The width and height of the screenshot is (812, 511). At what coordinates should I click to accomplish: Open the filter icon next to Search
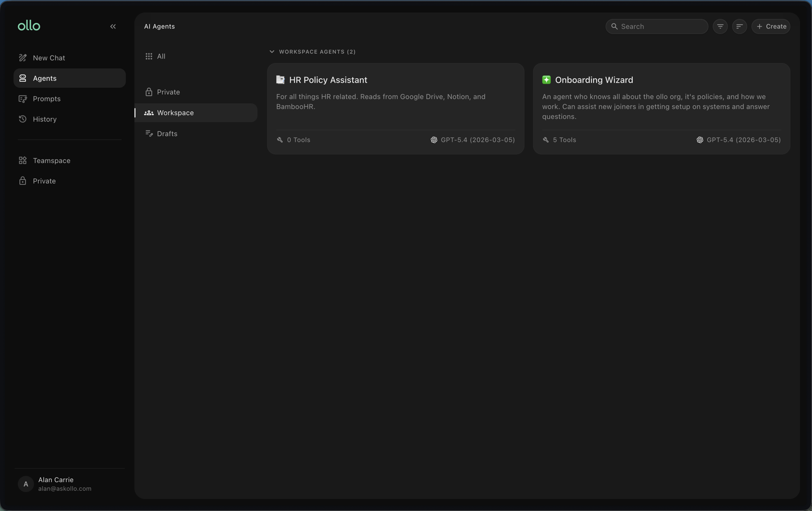coord(720,26)
